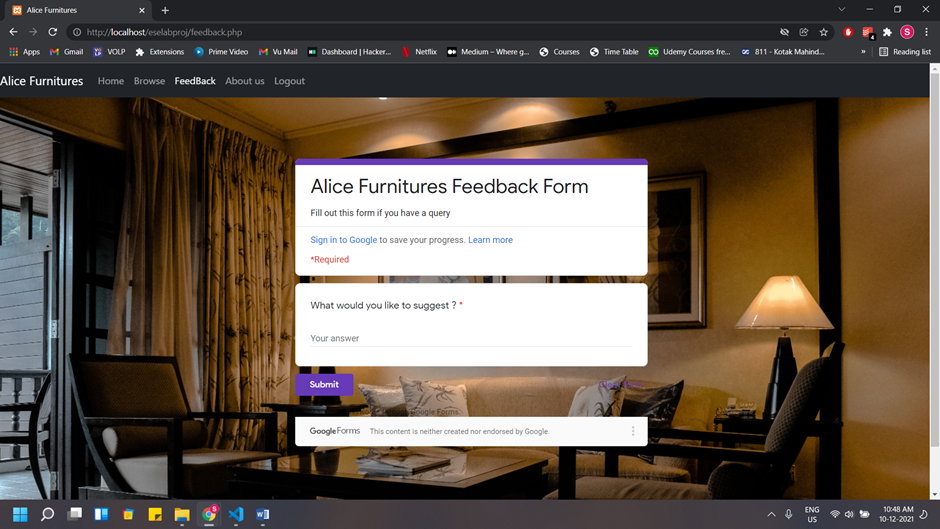The image size is (940, 529).
Task: Open Visual Studio Code on taskbar
Action: (x=236, y=515)
